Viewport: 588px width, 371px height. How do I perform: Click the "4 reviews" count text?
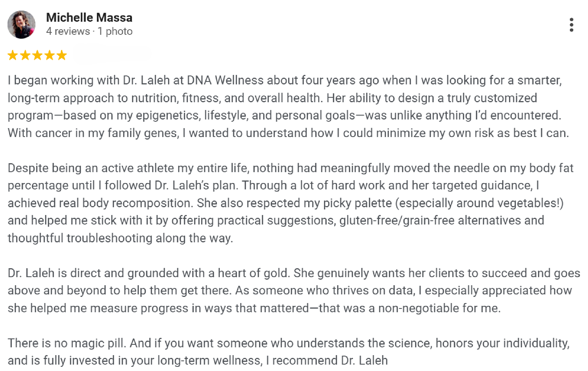pyautogui.click(x=68, y=31)
